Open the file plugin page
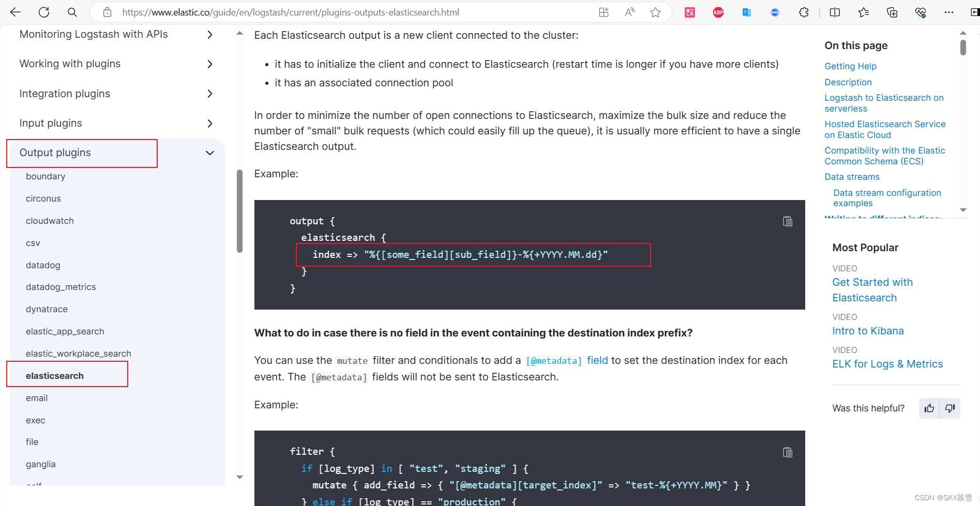 click(32, 442)
